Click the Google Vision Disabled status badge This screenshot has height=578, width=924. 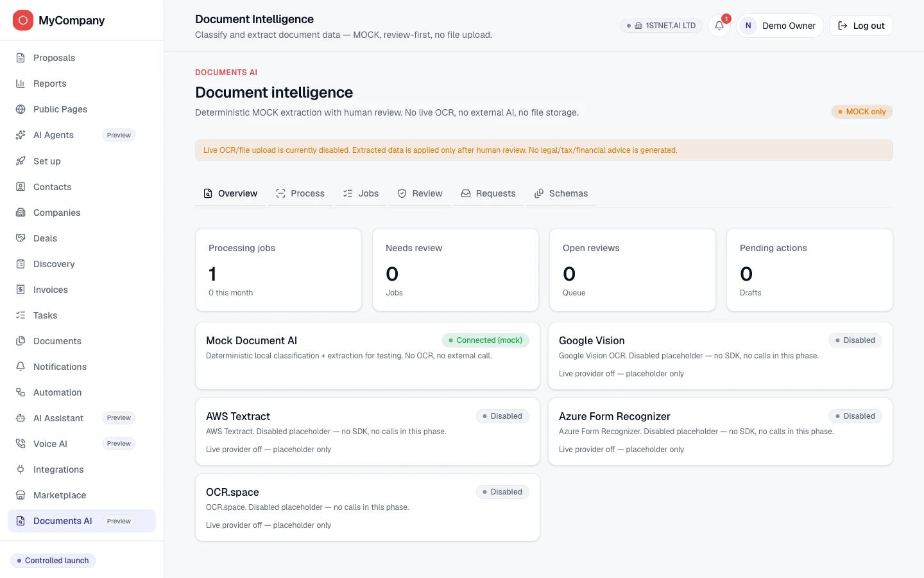855,340
